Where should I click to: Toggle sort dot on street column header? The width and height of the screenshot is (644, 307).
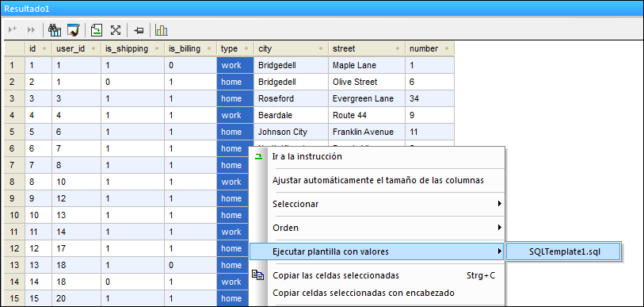point(397,48)
